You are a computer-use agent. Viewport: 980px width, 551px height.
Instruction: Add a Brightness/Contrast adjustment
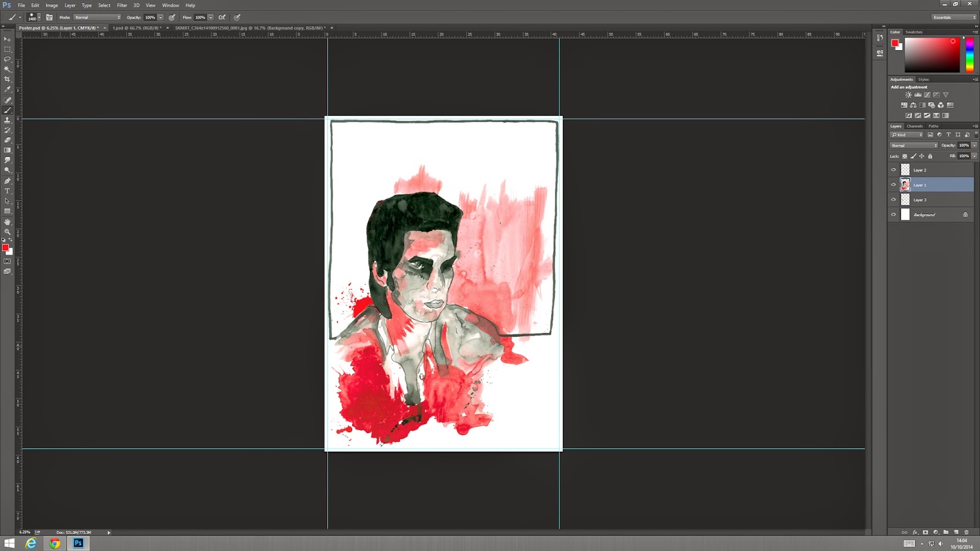[908, 95]
